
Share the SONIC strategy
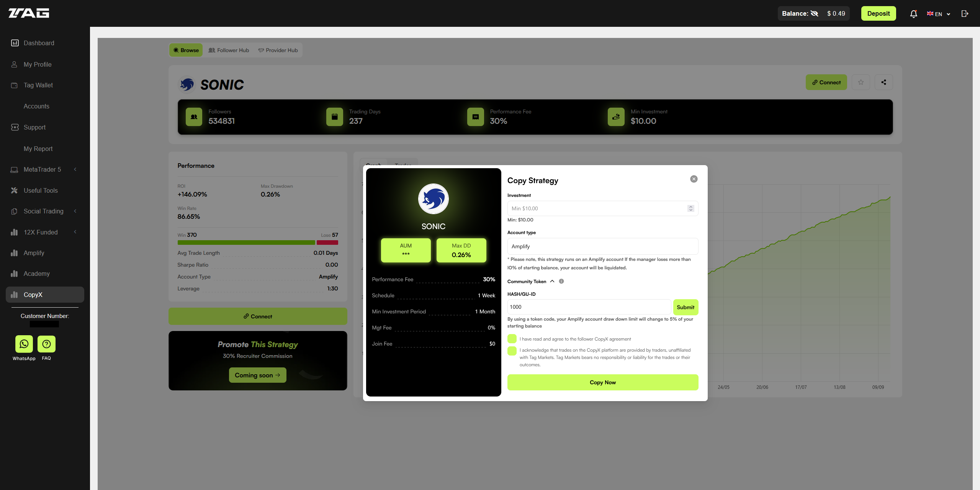pyautogui.click(x=883, y=82)
